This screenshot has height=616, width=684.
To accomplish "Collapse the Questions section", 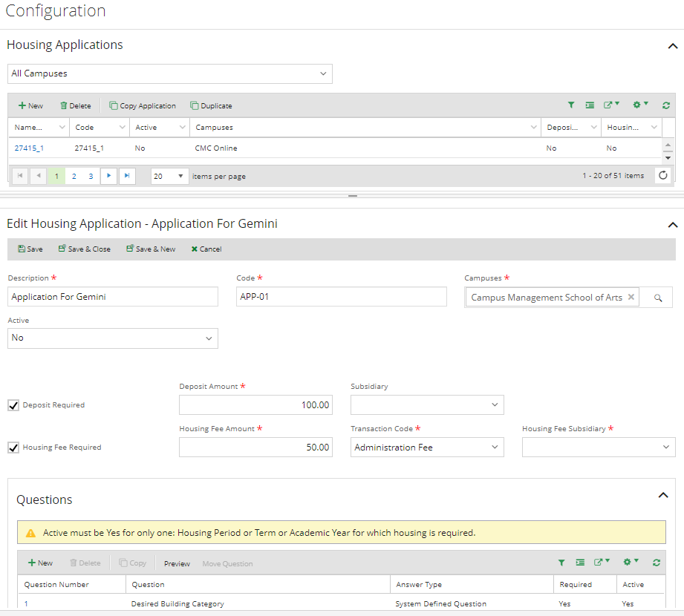I will pos(663,495).
